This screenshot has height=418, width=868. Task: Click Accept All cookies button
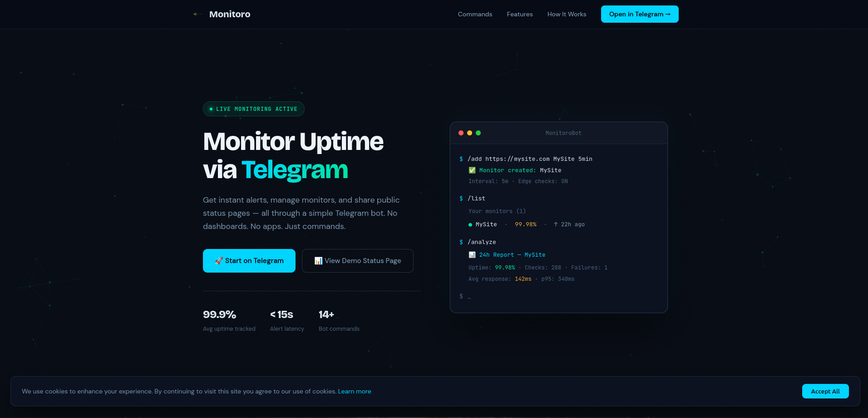tap(825, 391)
